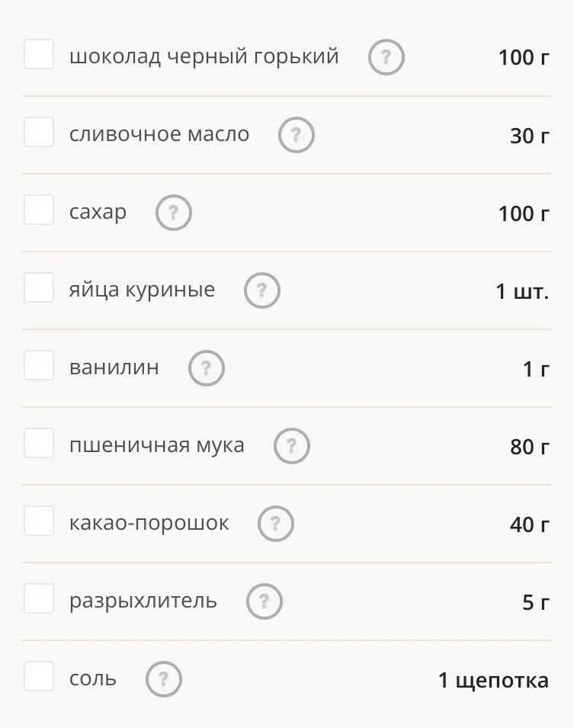Mark the сахар ingredient checkbox

pos(39,210)
